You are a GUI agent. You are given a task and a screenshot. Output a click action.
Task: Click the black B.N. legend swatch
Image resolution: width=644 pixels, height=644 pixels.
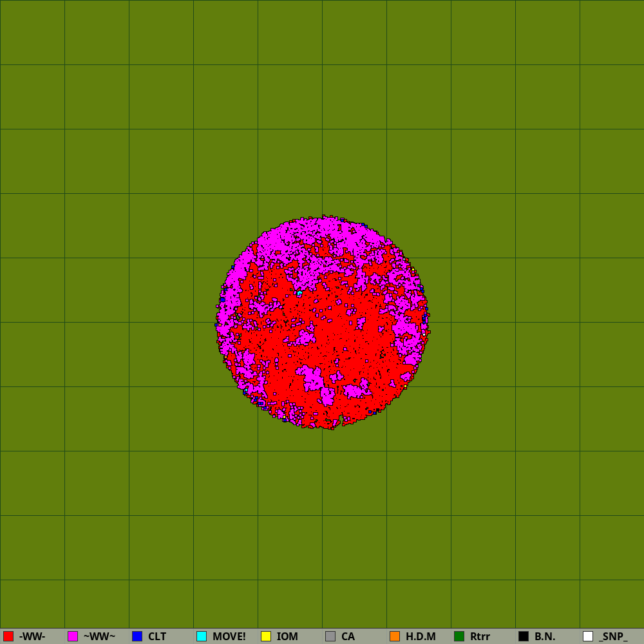(524, 636)
